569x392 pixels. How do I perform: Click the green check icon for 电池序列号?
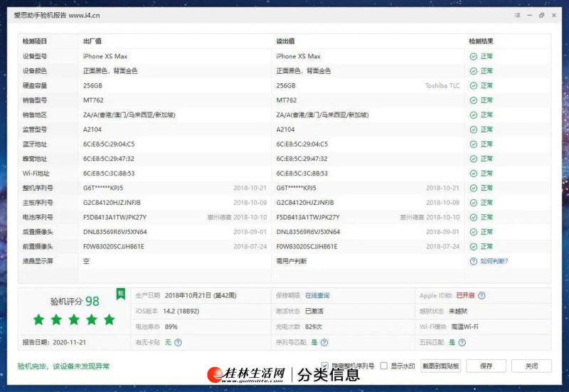tap(473, 217)
